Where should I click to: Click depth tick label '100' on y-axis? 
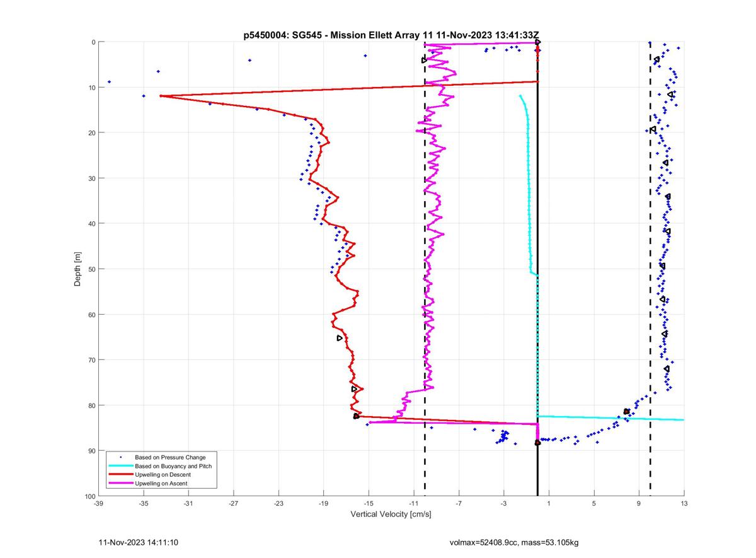pyautogui.click(x=89, y=496)
